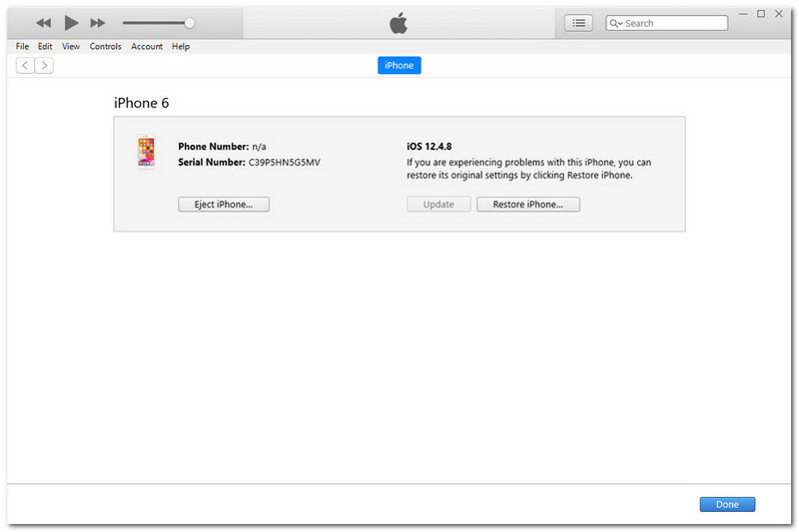This screenshot has width=799, height=532.
Task: Select the blue iPhone tab
Action: 399,65
